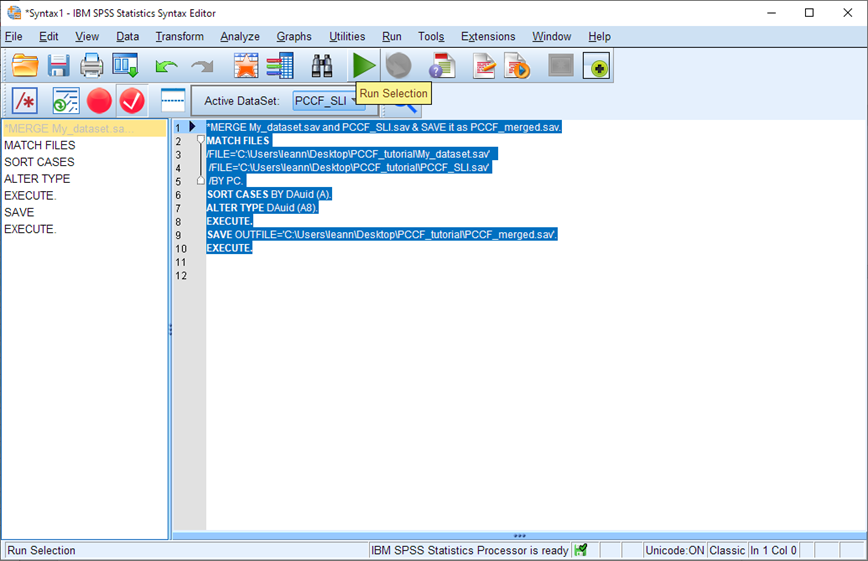This screenshot has width=868, height=561.
Task: Open the Transform menu
Action: [179, 37]
